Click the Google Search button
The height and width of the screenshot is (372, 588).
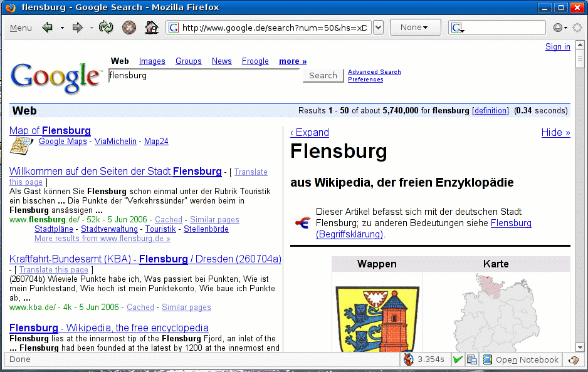(323, 75)
